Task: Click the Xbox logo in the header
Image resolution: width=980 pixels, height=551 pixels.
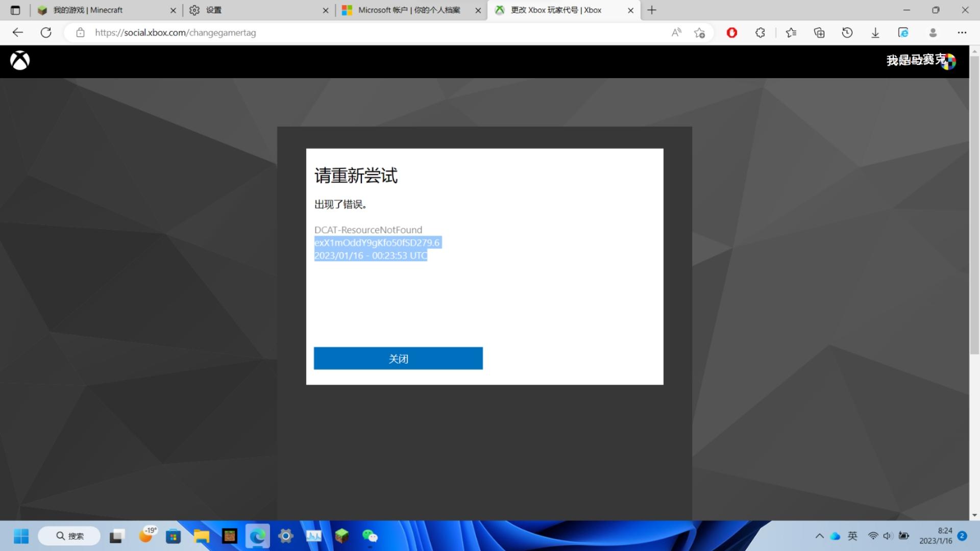Action: coord(20,61)
